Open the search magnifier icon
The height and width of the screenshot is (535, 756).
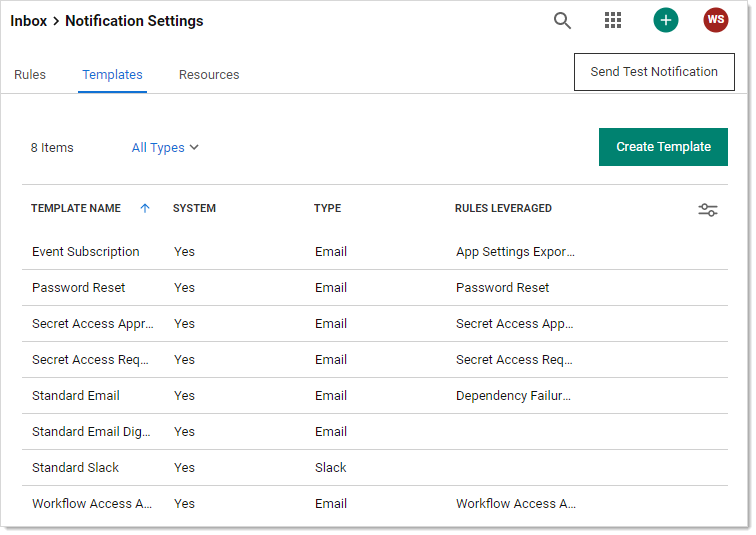click(x=563, y=21)
